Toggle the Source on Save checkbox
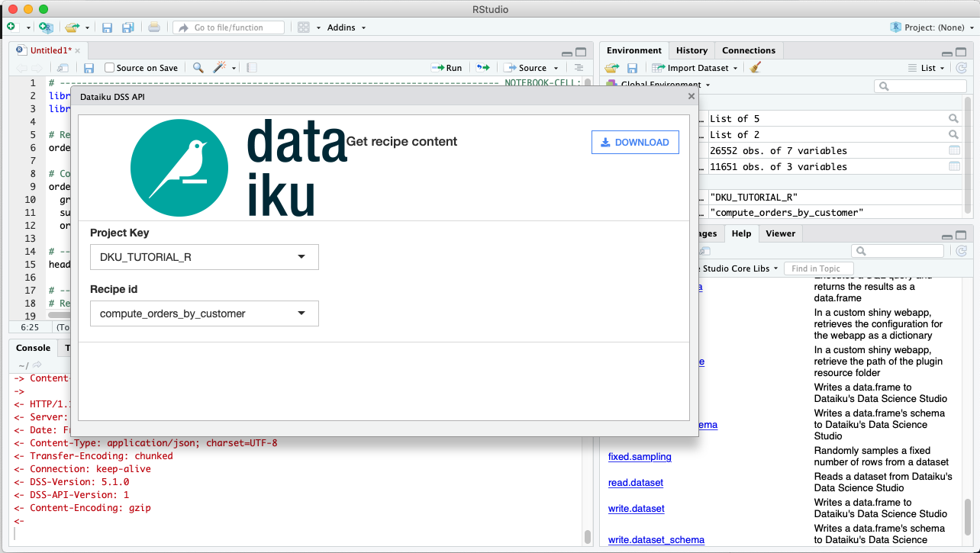The width and height of the screenshot is (980, 553). (x=109, y=68)
